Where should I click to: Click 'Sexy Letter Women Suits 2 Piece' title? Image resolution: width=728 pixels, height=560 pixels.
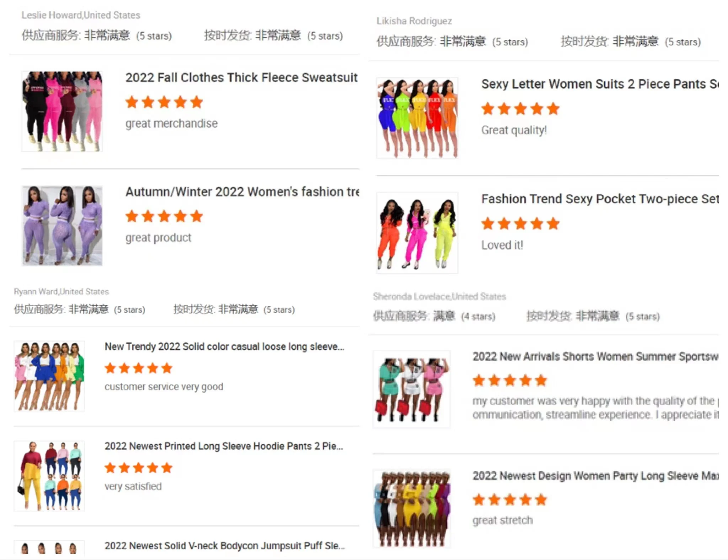coord(600,84)
